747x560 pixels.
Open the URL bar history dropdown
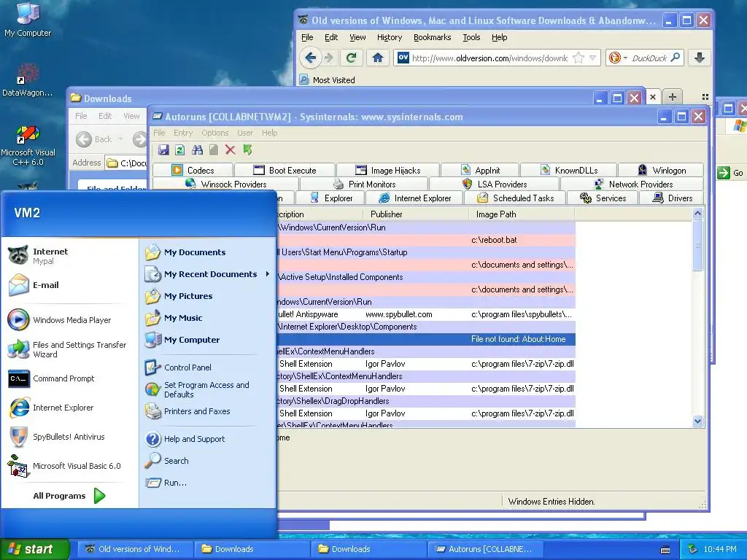(x=592, y=58)
